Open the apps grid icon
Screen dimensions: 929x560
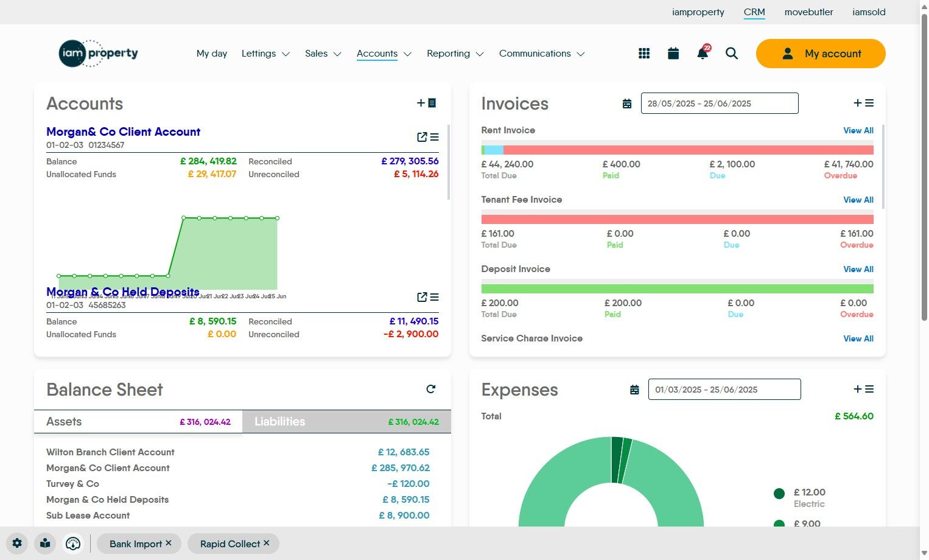[x=644, y=54]
